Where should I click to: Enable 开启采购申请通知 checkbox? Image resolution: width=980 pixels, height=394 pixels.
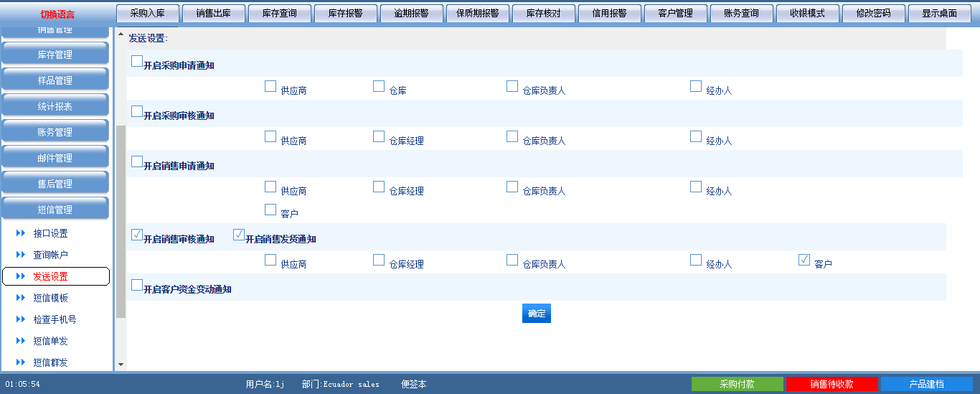137,61
